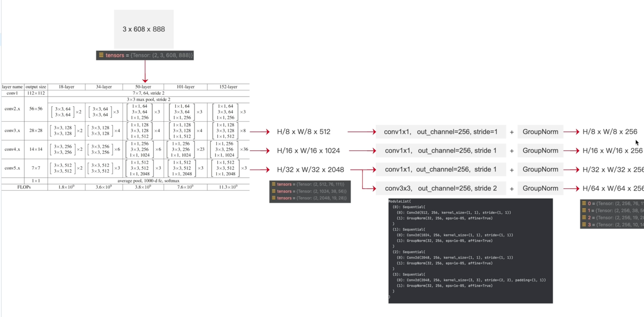Click the ModuleList code snippet panel

pos(470,251)
